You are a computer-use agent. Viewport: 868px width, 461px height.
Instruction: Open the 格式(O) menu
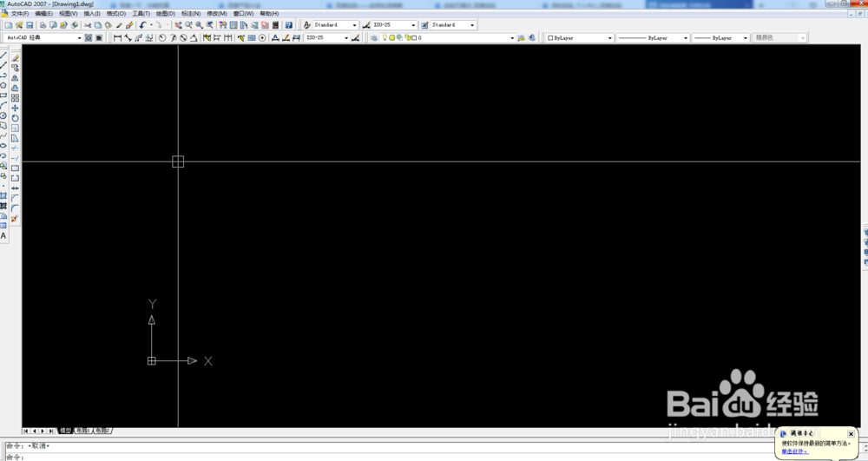click(116, 13)
